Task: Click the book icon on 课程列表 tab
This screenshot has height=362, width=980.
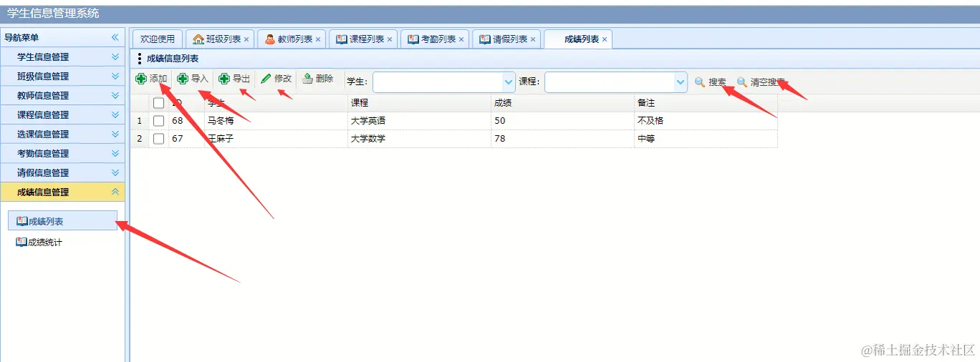Action: (x=342, y=39)
